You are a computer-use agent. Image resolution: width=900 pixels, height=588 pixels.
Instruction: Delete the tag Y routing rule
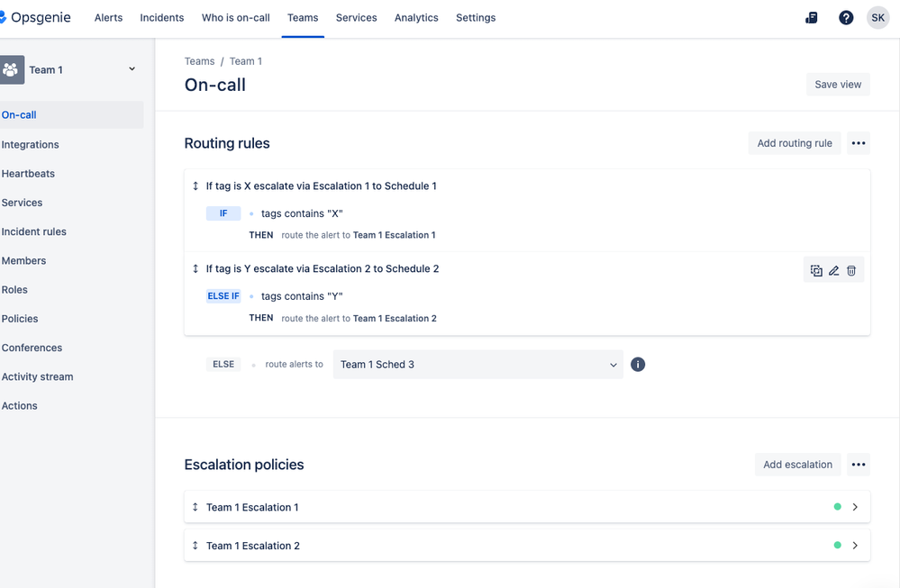click(851, 271)
